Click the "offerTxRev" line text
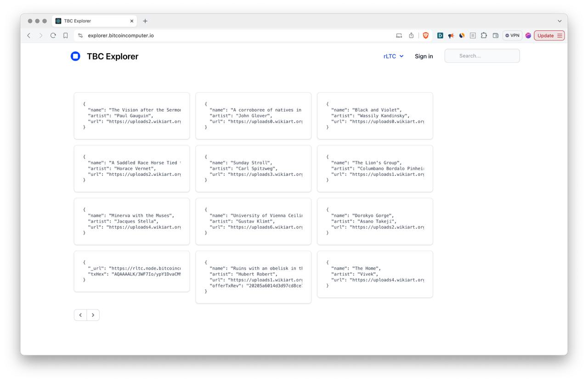 pos(256,286)
